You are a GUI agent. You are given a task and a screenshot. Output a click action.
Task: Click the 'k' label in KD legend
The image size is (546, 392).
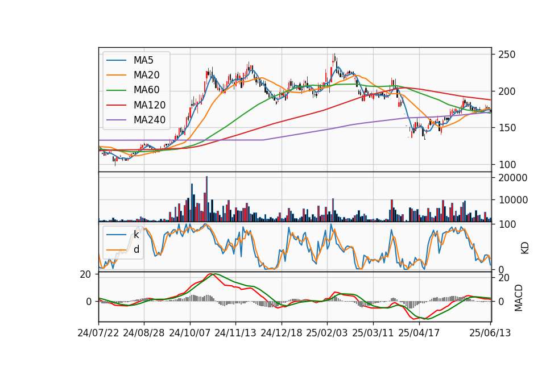[x=136, y=235]
